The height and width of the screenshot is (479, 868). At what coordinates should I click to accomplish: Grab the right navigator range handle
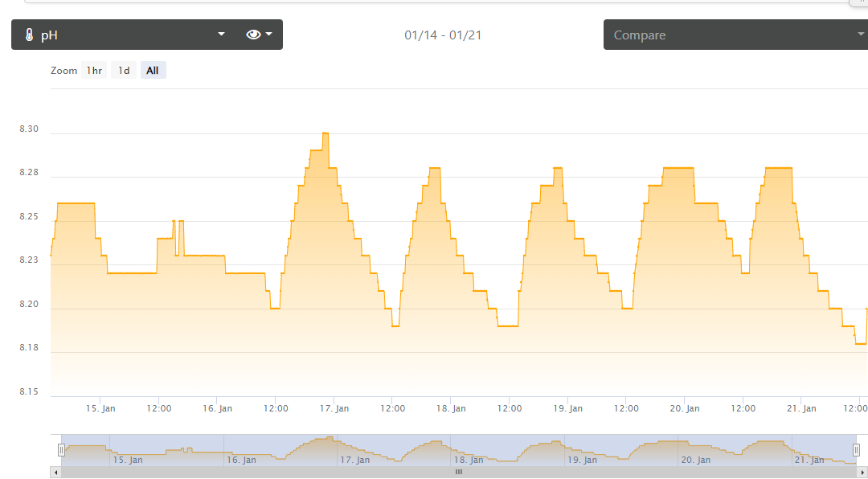(856, 449)
